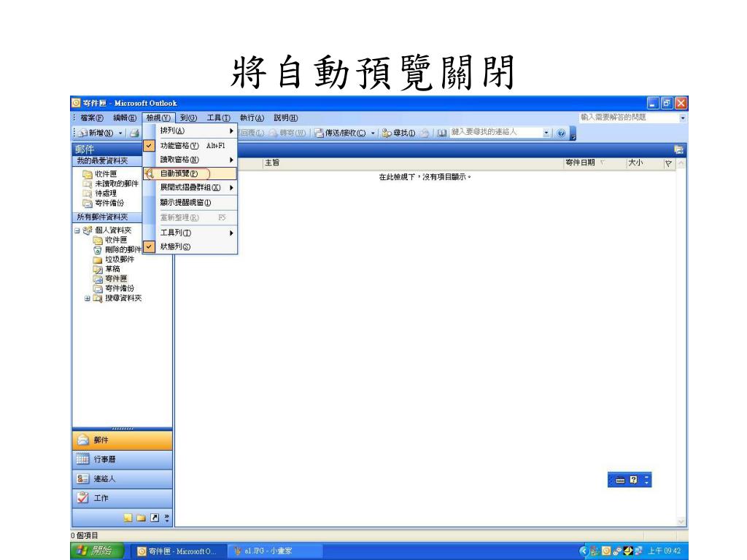This screenshot has width=747, height=560.
Task: Open the 到 (Go) menu
Action: [188, 117]
